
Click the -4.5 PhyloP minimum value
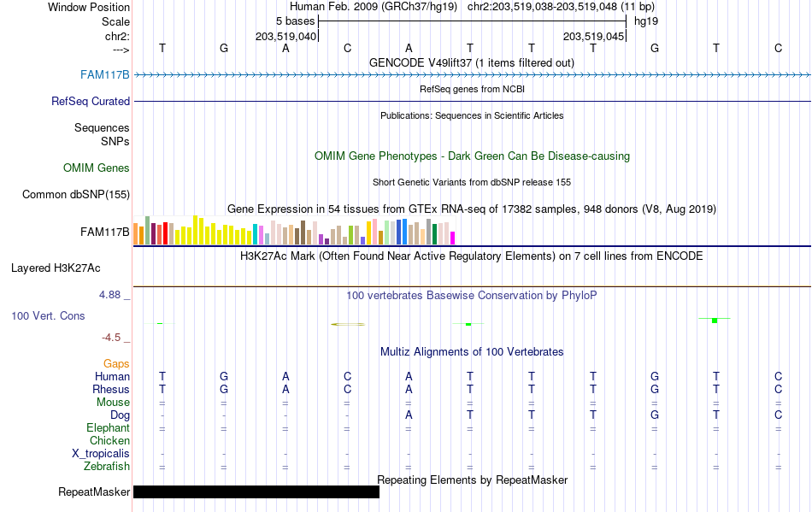click(111, 338)
